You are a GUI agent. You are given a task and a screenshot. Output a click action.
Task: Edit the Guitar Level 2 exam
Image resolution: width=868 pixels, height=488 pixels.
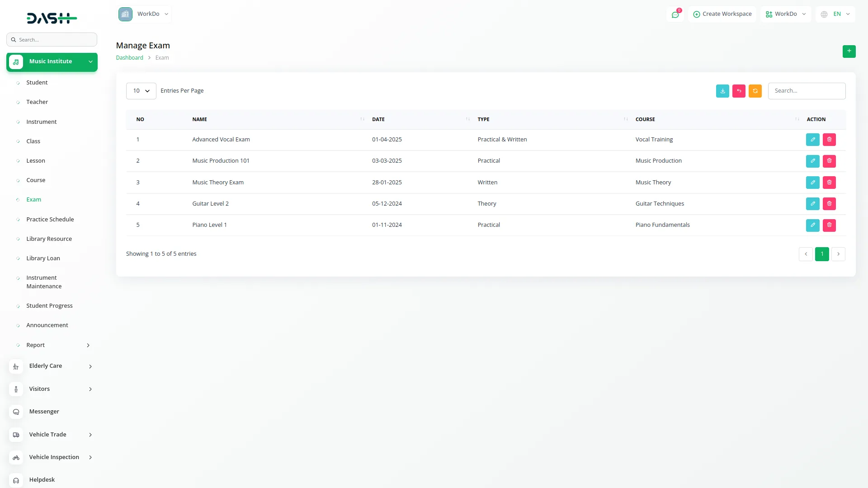812,204
